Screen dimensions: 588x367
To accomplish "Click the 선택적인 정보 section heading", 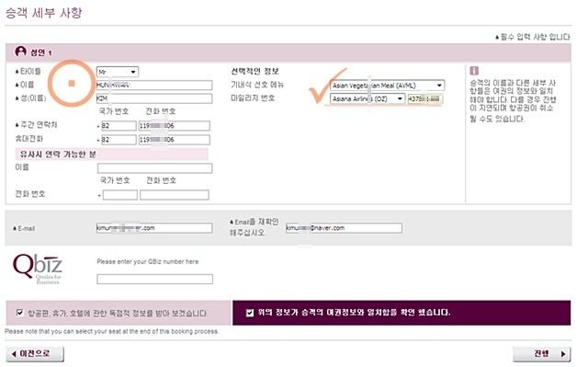I will [255, 71].
